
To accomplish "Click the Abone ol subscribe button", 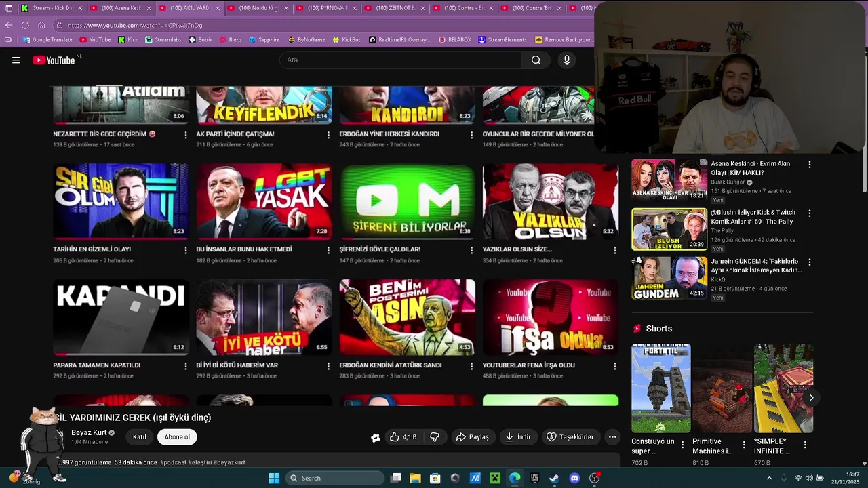I will pos(177,437).
